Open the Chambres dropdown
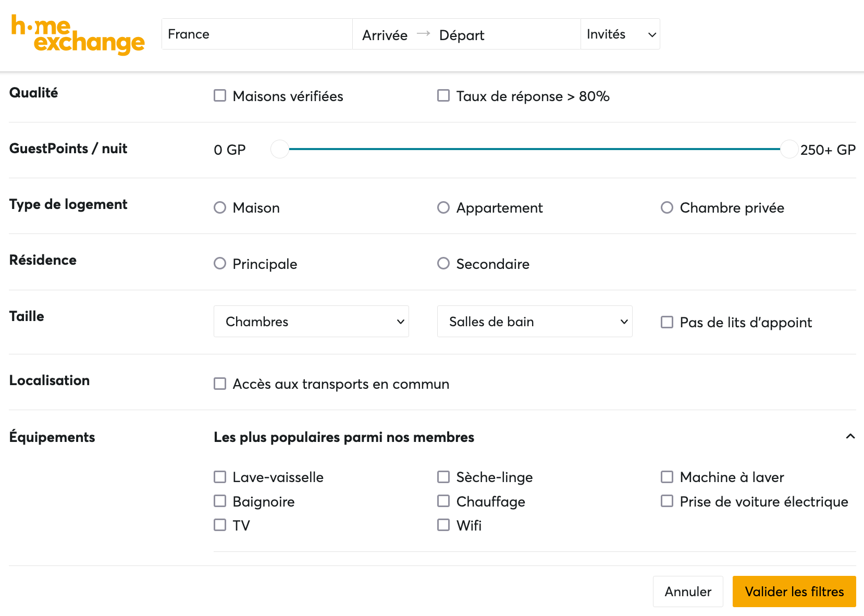 pyautogui.click(x=311, y=322)
